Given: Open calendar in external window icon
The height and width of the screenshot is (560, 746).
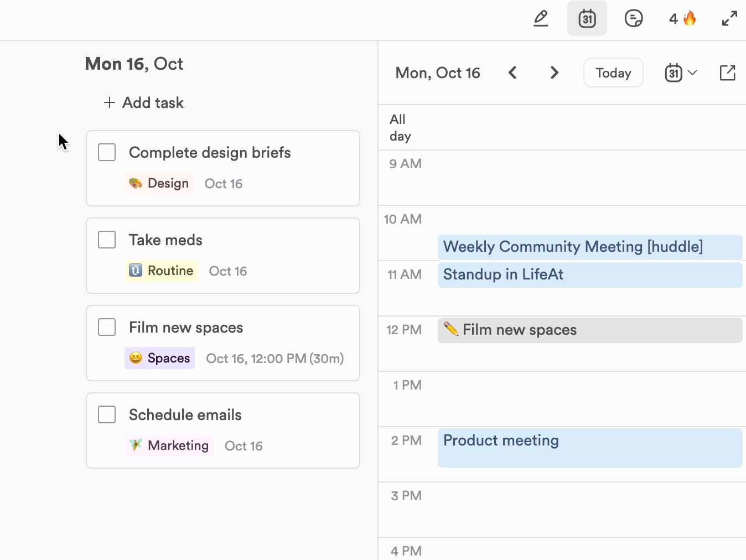Looking at the screenshot, I should pyautogui.click(x=727, y=73).
